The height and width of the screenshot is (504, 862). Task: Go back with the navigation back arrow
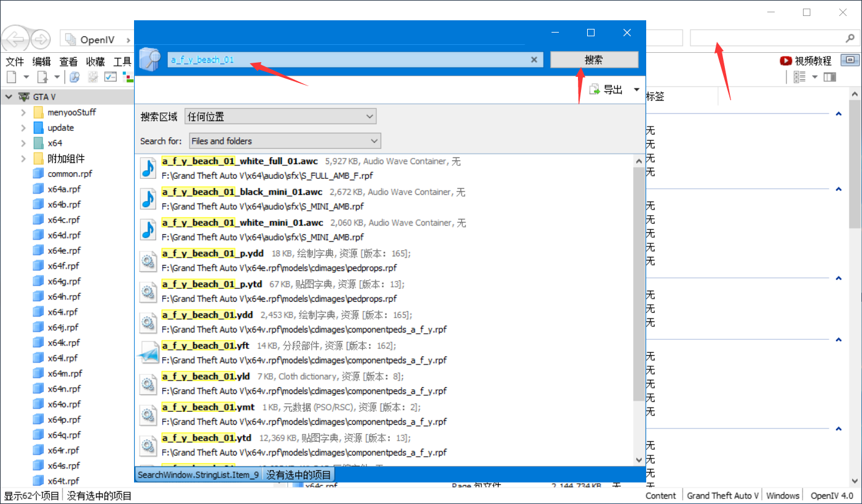[15, 39]
